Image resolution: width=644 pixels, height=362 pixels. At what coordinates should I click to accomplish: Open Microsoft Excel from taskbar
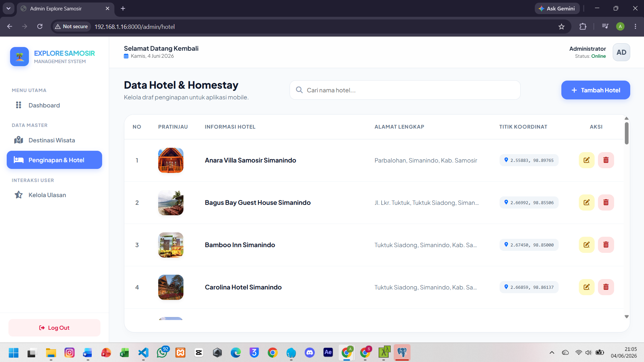pos(125,353)
